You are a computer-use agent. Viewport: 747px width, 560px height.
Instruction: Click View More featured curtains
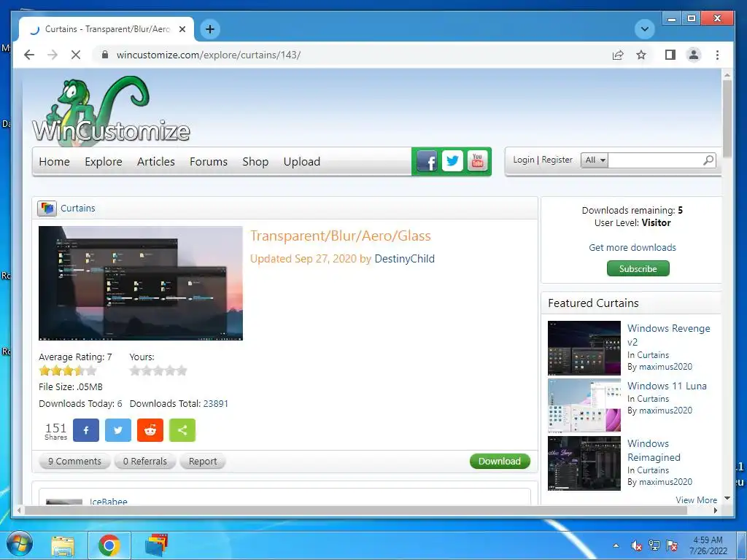tap(696, 499)
